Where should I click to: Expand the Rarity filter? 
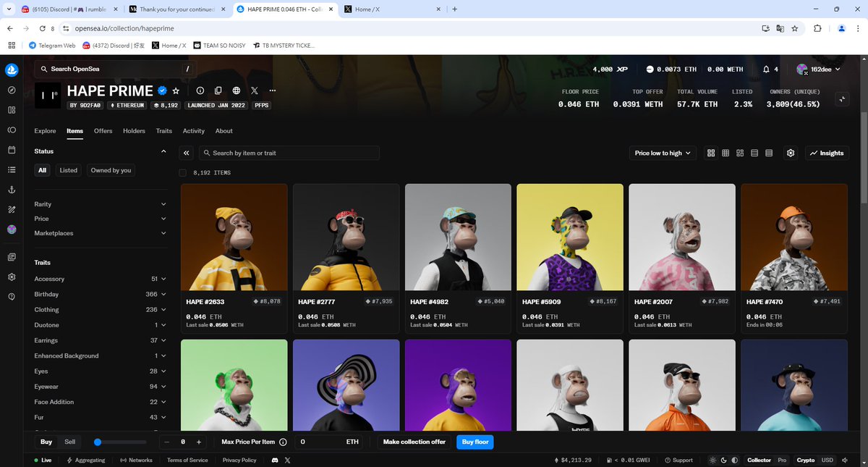[x=101, y=204]
